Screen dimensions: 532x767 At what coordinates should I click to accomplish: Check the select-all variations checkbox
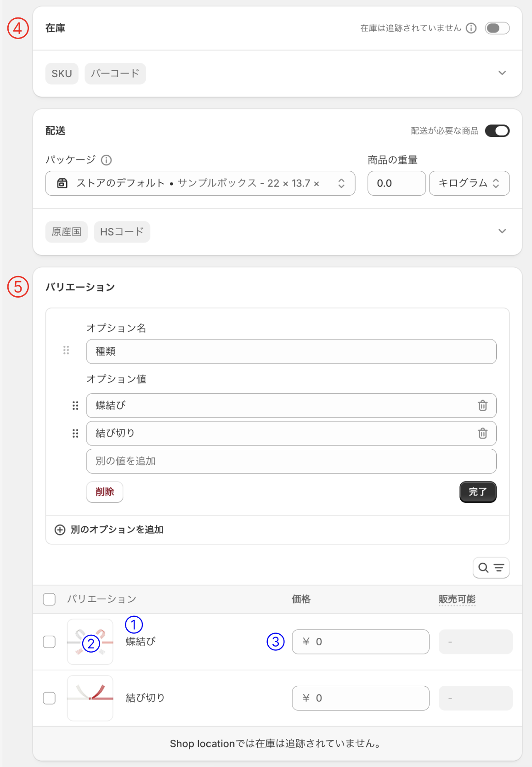(x=49, y=599)
